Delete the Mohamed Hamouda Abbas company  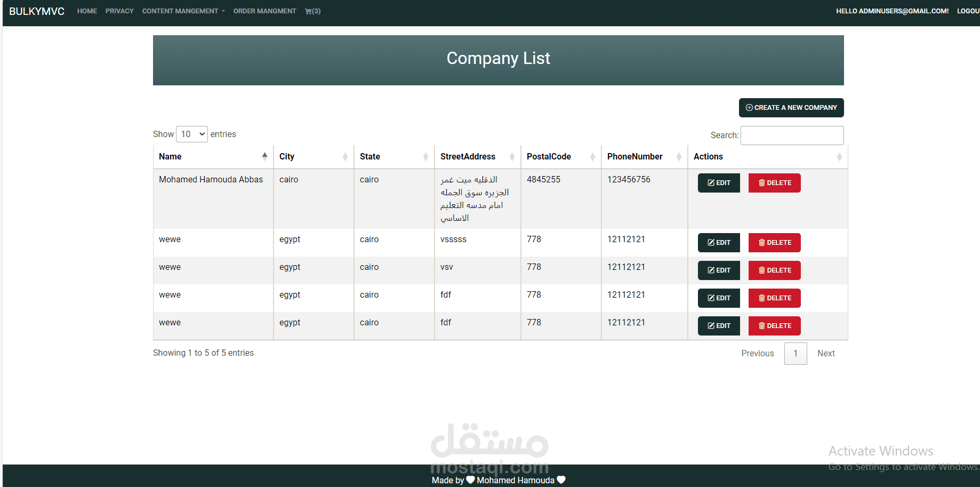pos(774,183)
